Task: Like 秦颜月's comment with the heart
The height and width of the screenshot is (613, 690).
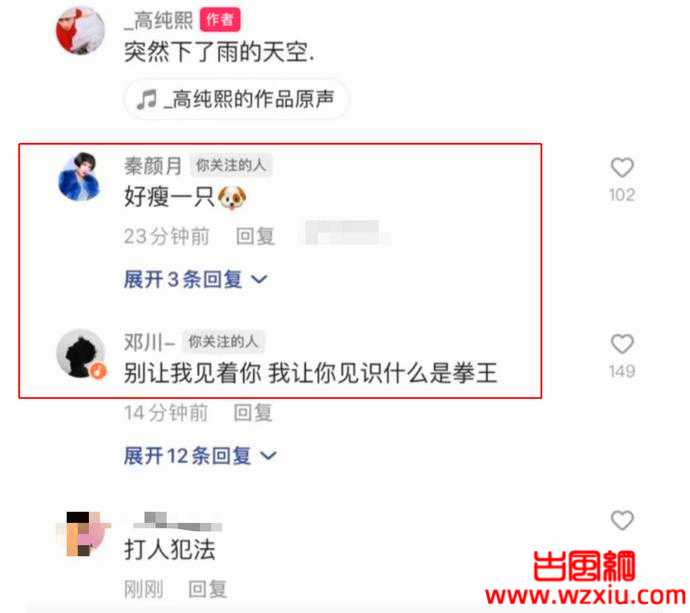Action: point(622,167)
